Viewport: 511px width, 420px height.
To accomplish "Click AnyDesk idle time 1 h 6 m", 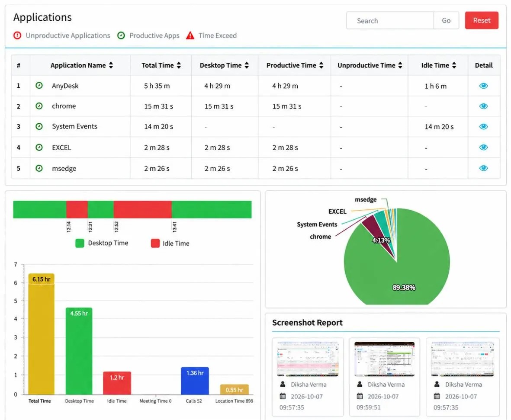I will 435,86.
